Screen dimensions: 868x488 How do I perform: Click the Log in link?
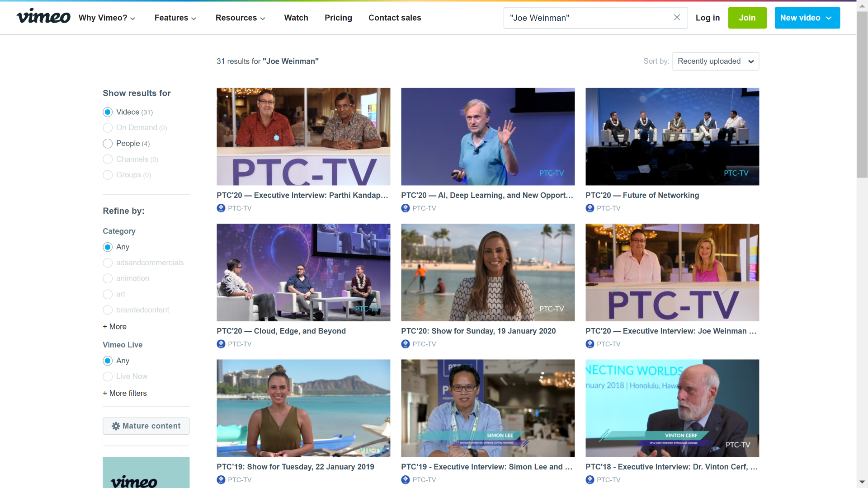[x=708, y=18]
